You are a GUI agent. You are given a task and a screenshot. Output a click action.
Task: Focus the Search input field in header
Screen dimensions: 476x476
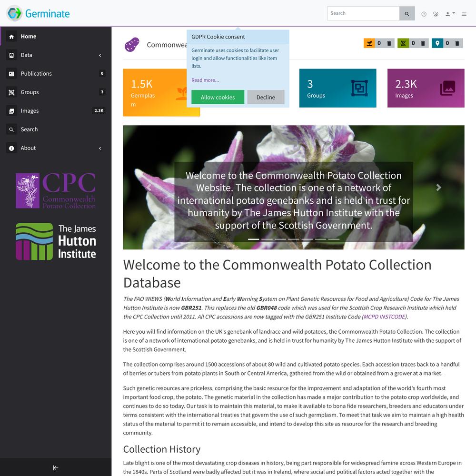point(363,13)
